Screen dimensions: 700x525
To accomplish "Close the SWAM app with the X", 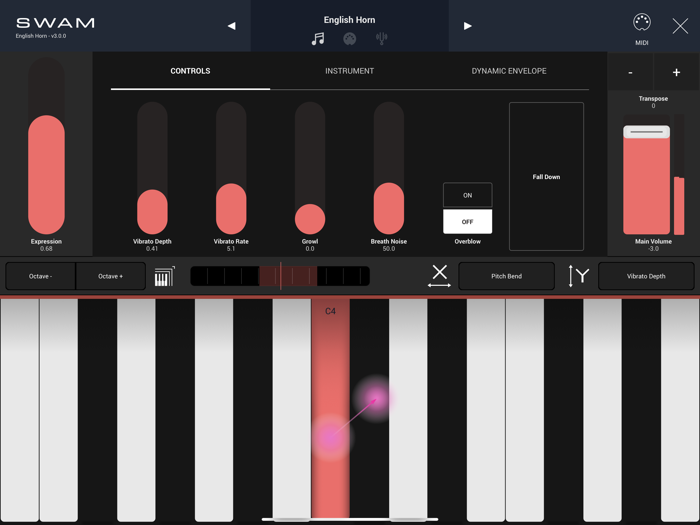I will pyautogui.click(x=680, y=26).
